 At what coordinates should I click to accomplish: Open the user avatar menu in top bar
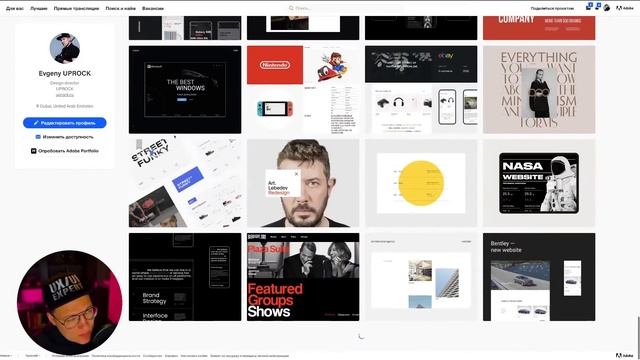point(607,8)
